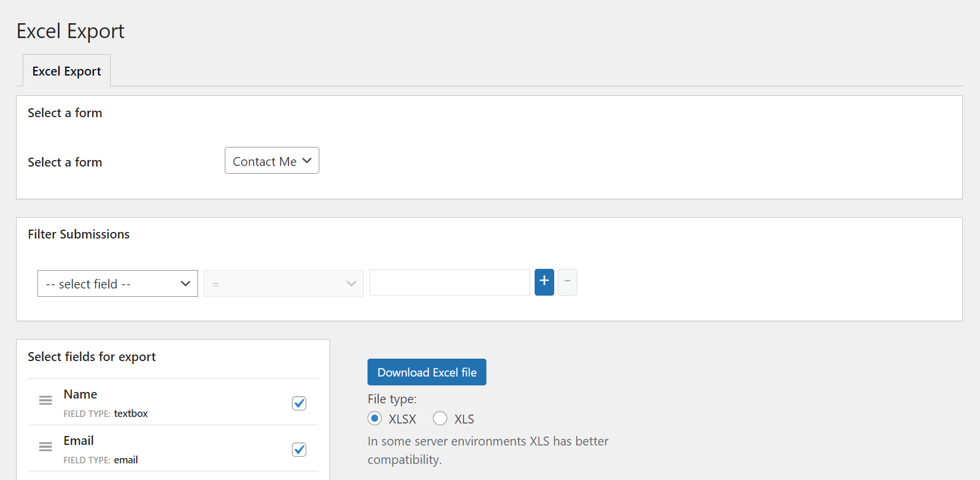The width and height of the screenshot is (980, 480).
Task: Select the XLSX file type radio button
Action: tap(375, 419)
